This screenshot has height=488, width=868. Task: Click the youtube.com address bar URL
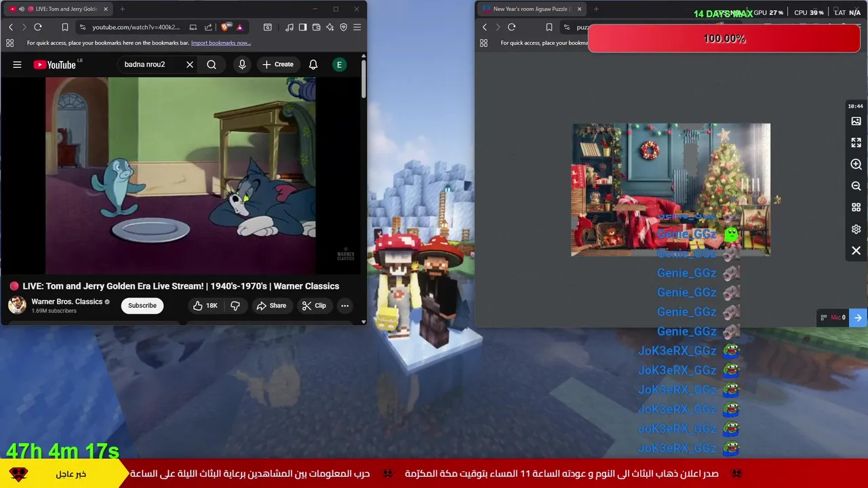point(136,27)
